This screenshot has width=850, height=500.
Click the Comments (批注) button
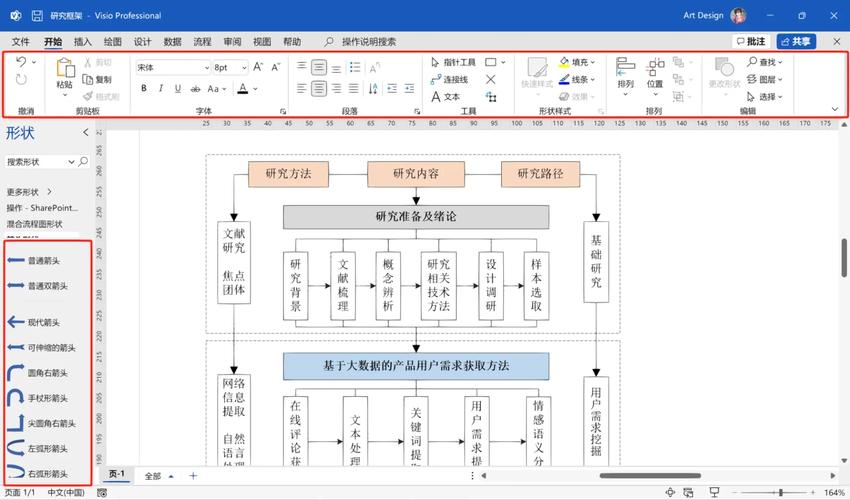click(751, 41)
